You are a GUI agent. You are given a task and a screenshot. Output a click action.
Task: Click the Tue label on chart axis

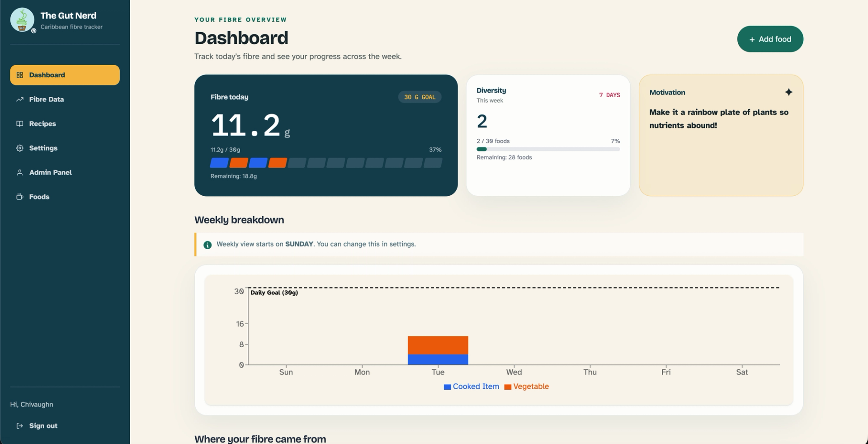(x=438, y=372)
